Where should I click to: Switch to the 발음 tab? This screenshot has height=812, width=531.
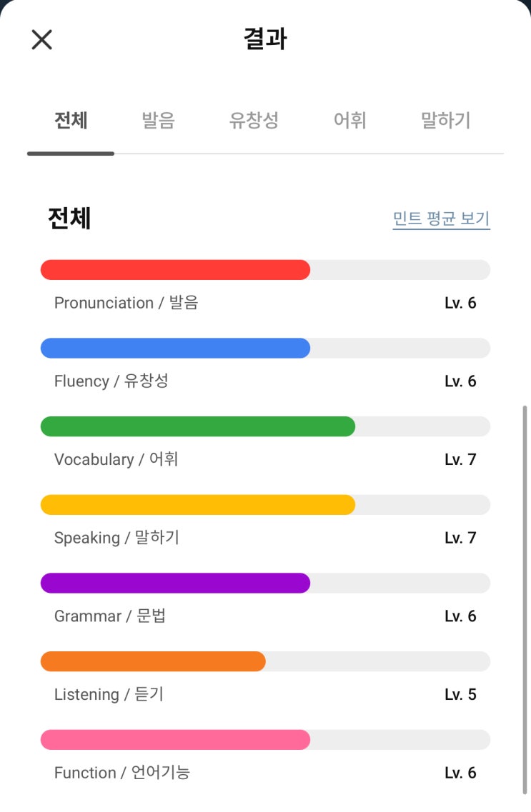pyautogui.click(x=158, y=121)
